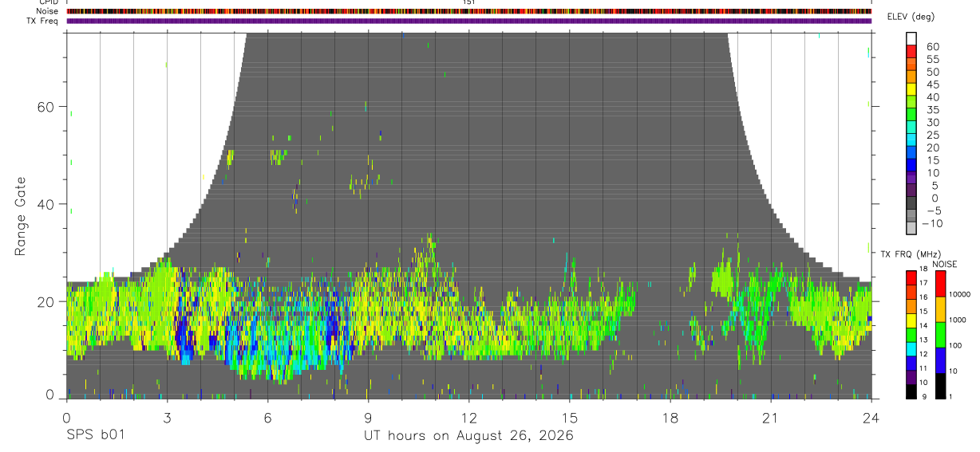Click the white top elevation colorbar cell
The height and width of the screenshot is (452, 980).
[x=911, y=38]
